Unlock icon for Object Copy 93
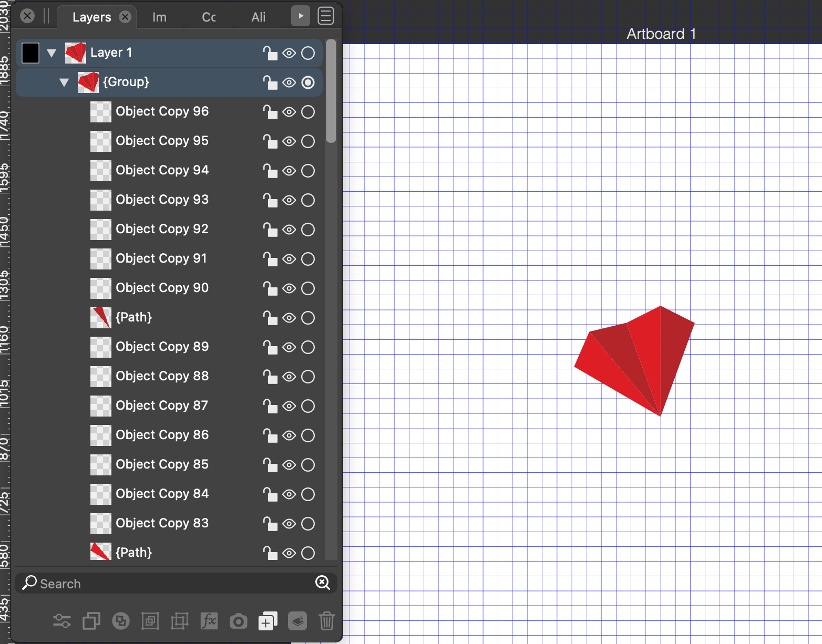The image size is (822, 644). [x=270, y=200]
